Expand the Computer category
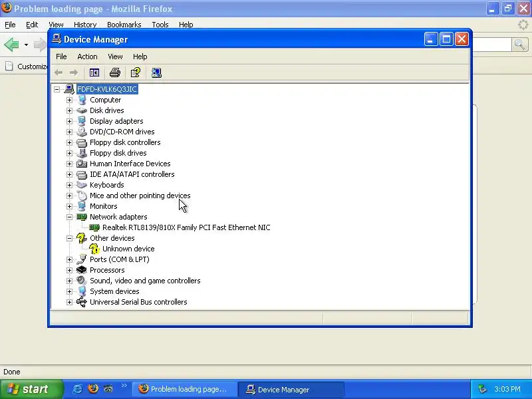 pos(70,100)
